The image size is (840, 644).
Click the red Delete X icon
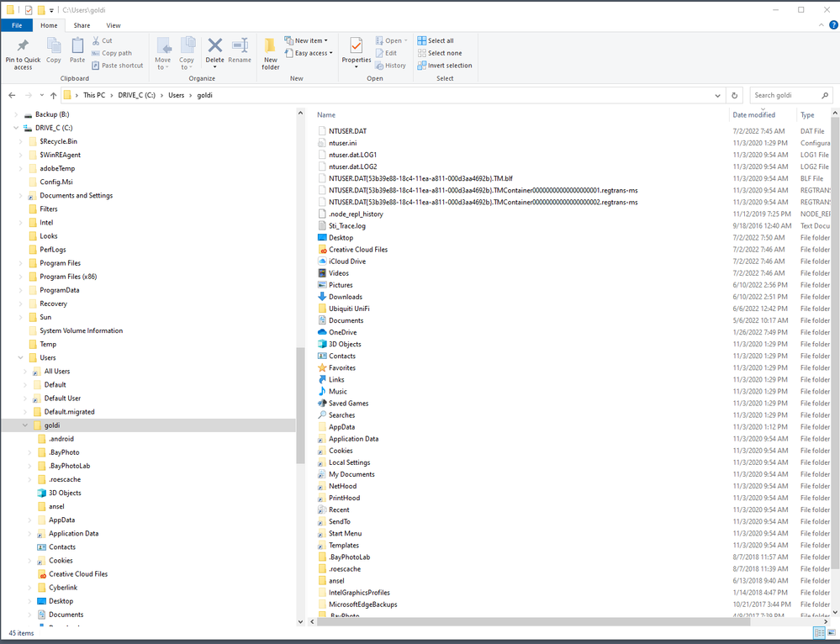tap(214, 45)
